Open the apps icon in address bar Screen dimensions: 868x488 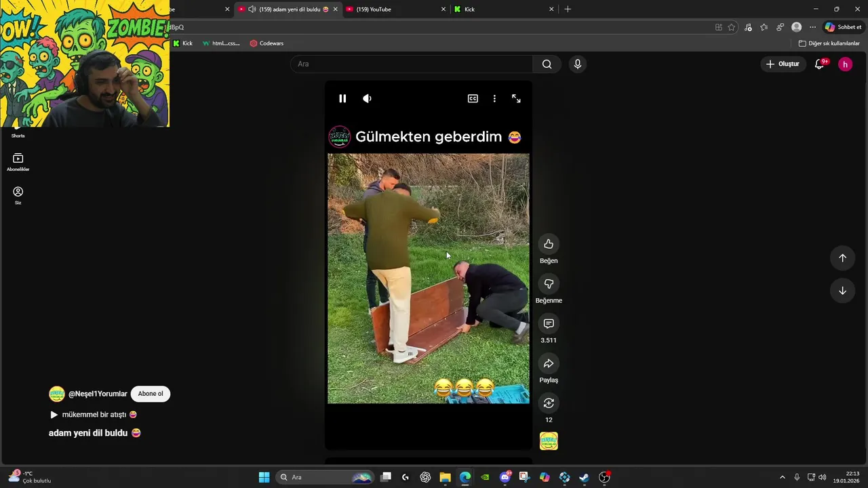click(719, 27)
